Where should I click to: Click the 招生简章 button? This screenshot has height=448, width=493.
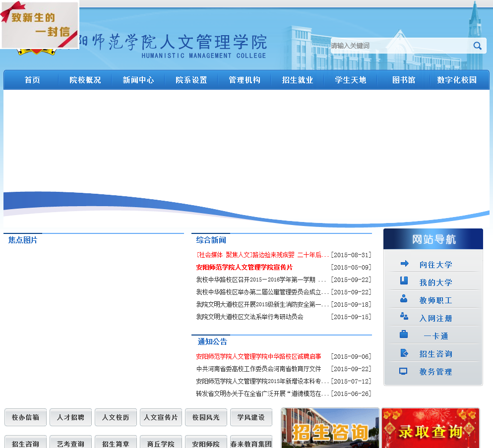tap(116, 443)
